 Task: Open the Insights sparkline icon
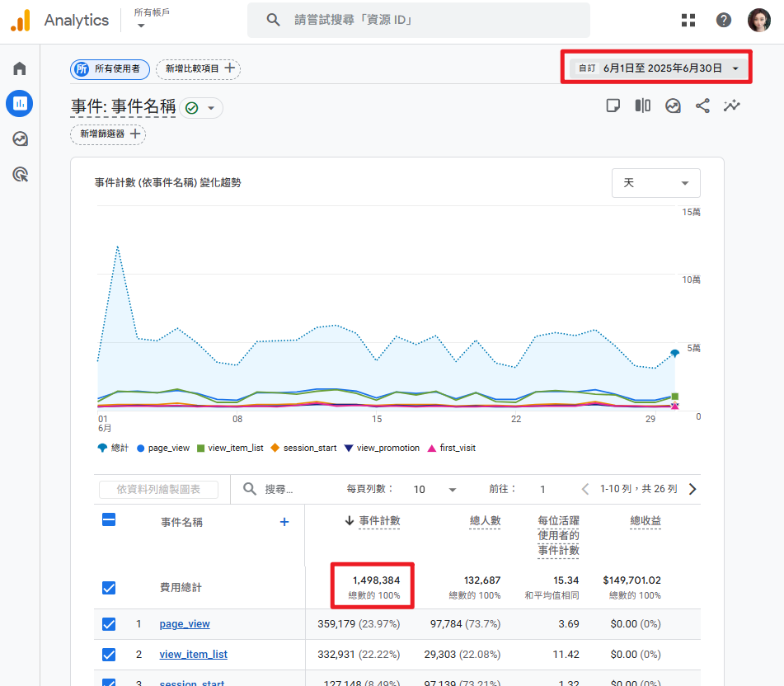[x=731, y=106]
